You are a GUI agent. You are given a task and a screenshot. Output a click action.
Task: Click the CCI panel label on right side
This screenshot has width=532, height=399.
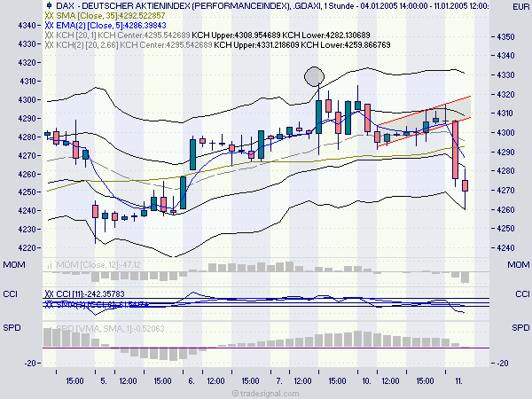click(522, 293)
